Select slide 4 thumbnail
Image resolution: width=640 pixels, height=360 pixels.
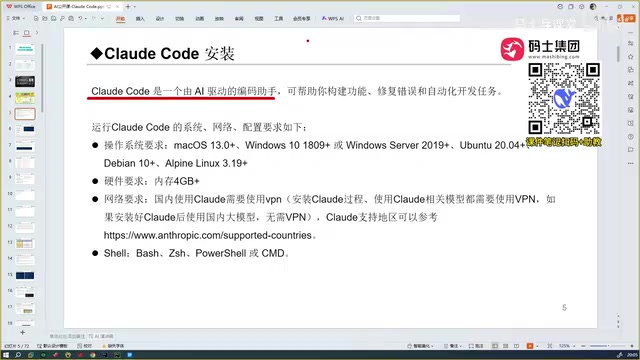(25, 98)
